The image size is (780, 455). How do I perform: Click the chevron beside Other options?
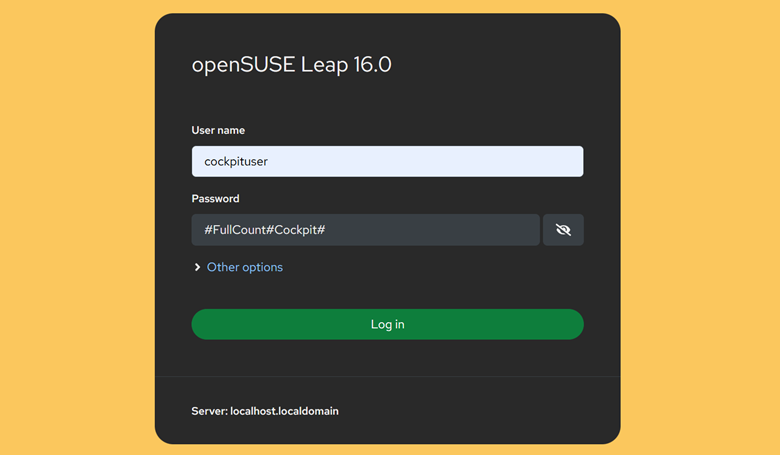click(x=197, y=267)
